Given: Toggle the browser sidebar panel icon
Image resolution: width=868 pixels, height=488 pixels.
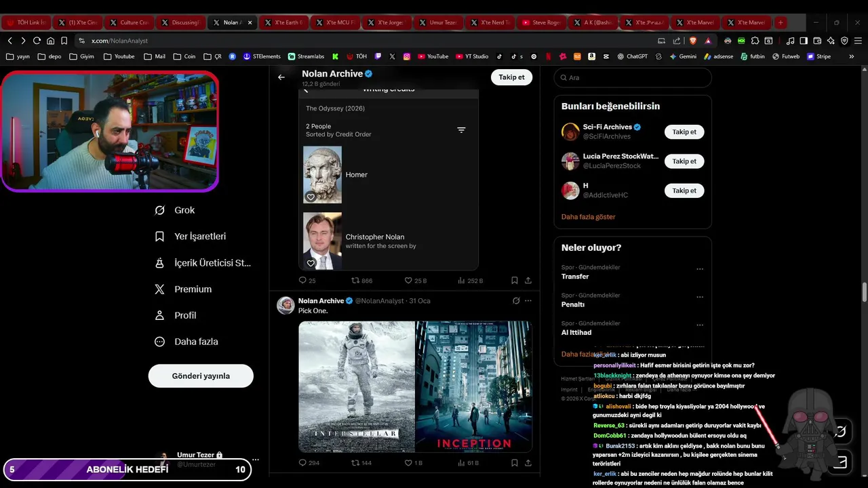Looking at the screenshot, I should click(x=804, y=41).
